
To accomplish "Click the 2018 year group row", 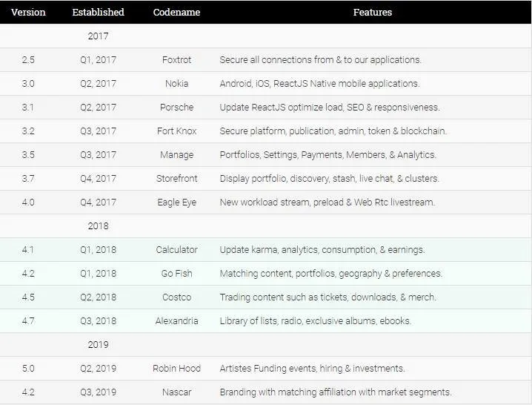I will (266, 226).
